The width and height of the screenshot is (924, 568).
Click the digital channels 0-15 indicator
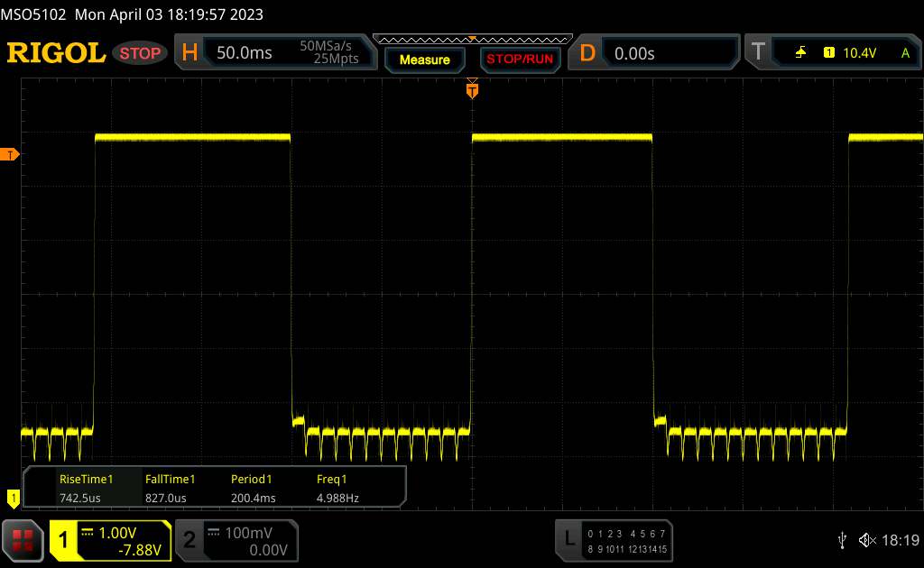[626, 542]
